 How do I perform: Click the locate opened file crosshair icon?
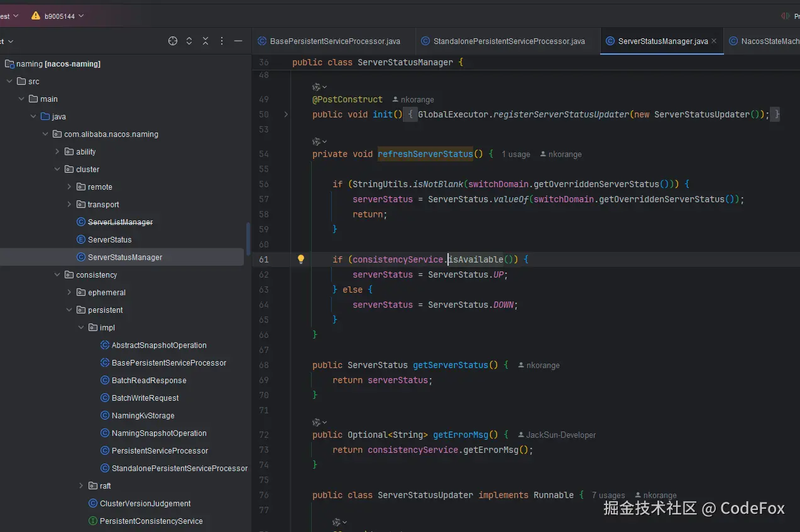pyautogui.click(x=173, y=41)
